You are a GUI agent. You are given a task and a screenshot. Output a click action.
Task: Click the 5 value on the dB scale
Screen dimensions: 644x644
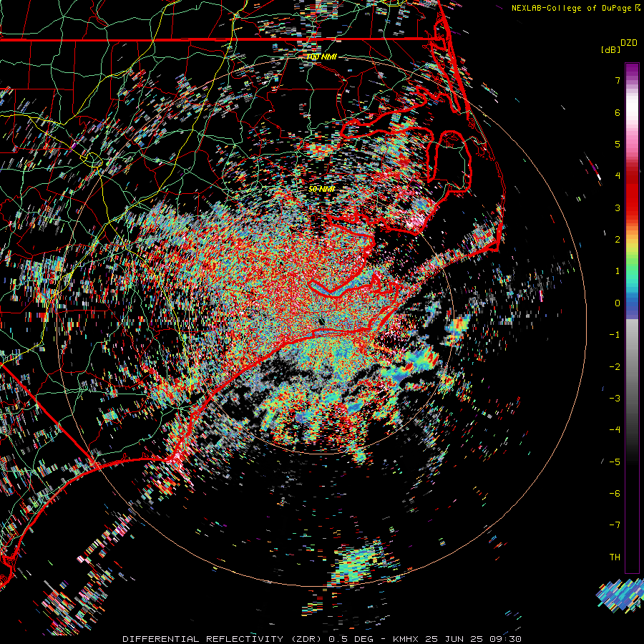pos(618,144)
